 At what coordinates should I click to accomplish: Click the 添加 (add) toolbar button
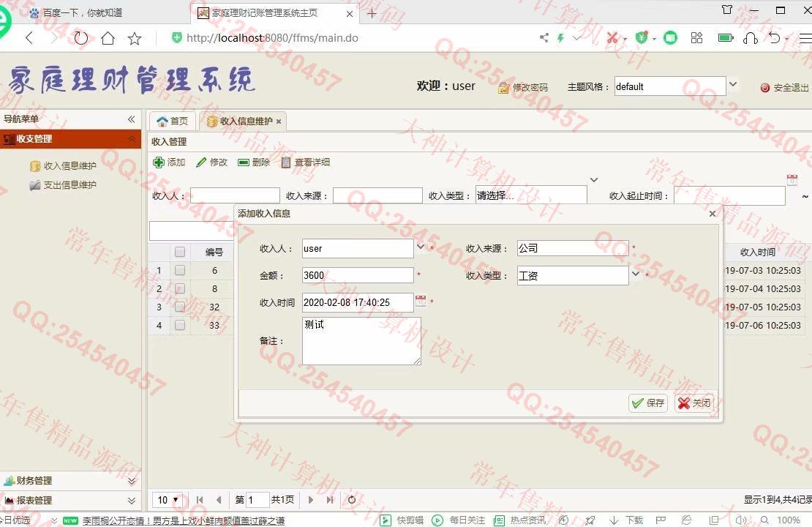point(169,162)
